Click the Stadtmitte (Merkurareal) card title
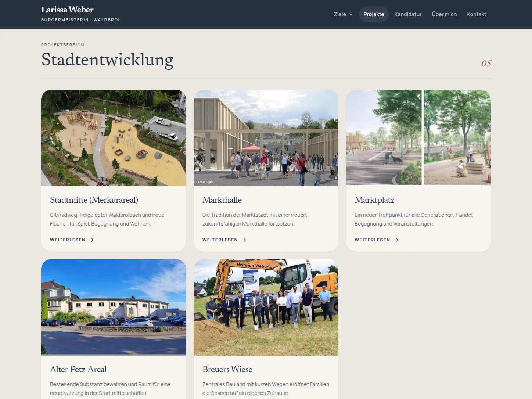 (x=94, y=200)
